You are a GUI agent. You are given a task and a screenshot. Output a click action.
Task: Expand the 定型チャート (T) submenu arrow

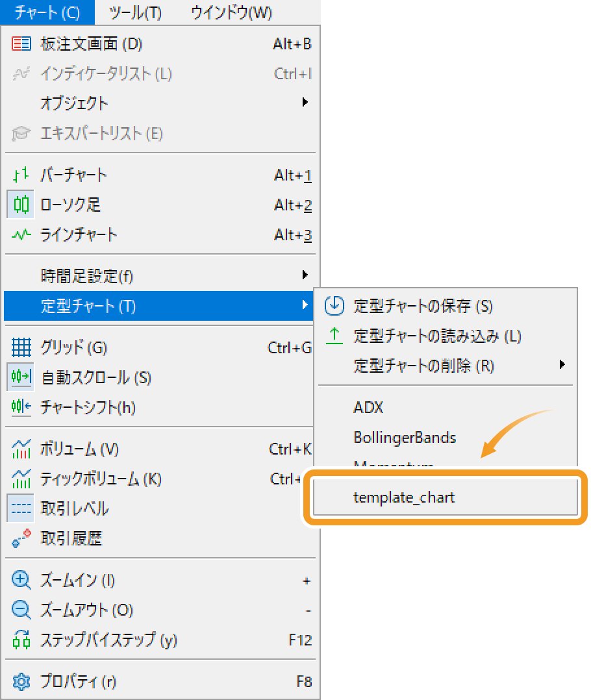point(305,305)
